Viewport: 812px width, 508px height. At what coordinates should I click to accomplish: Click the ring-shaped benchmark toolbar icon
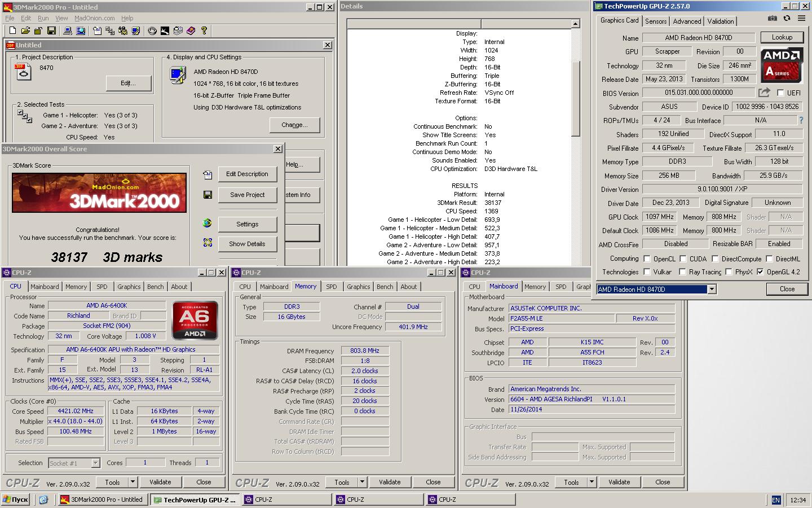[x=152, y=31]
